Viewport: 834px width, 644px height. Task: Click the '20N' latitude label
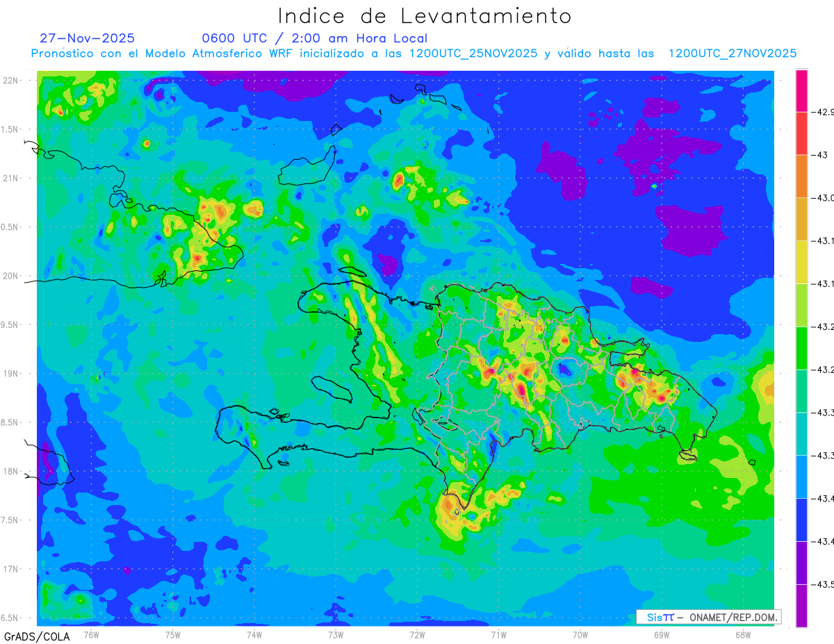coord(11,276)
